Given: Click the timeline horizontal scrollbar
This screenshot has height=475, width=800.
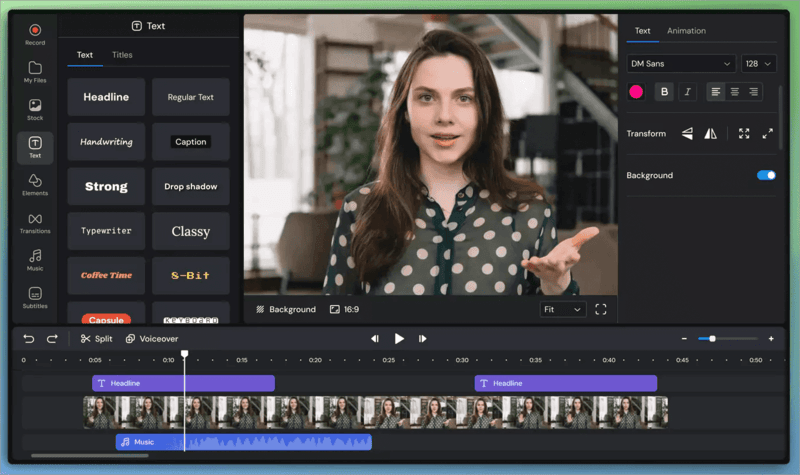Looking at the screenshot, I should 90,456.
